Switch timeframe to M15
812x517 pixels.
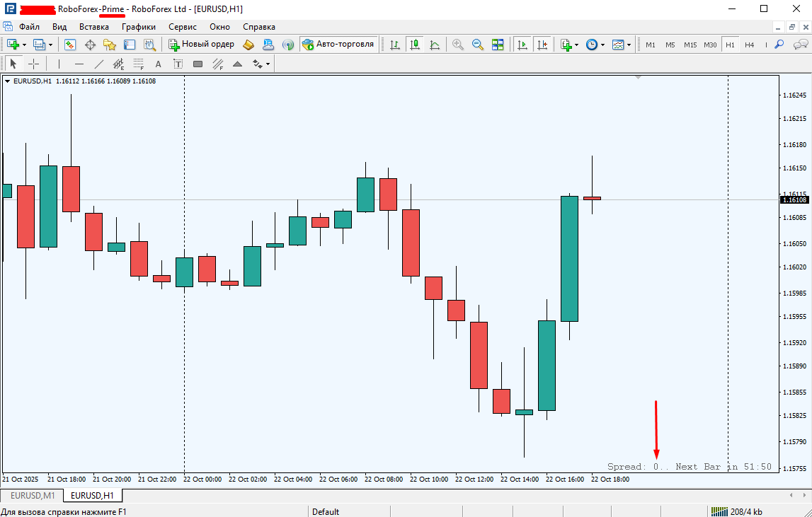[690, 44]
